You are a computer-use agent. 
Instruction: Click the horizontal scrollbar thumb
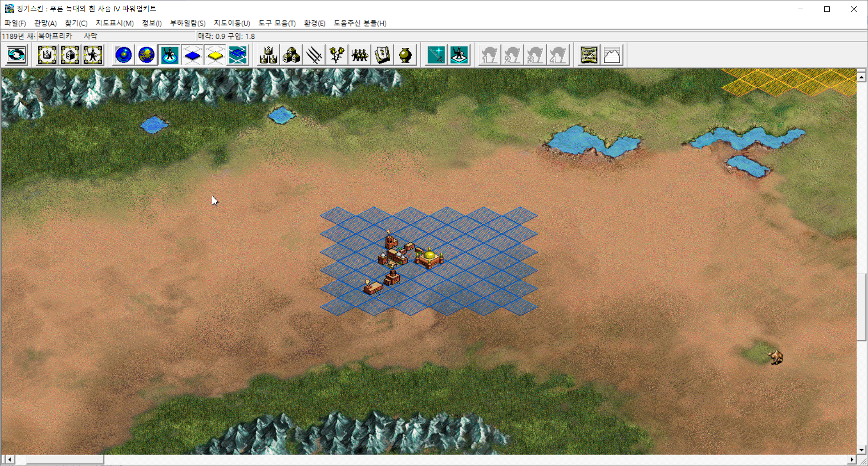(x=64, y=460)
